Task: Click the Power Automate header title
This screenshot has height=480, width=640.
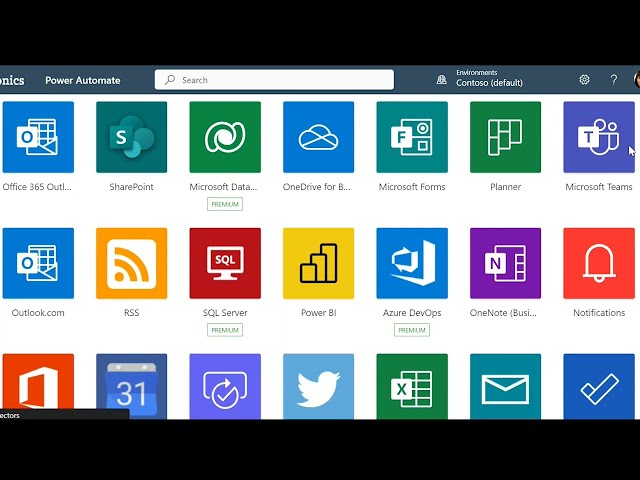Action: point(82,80)
